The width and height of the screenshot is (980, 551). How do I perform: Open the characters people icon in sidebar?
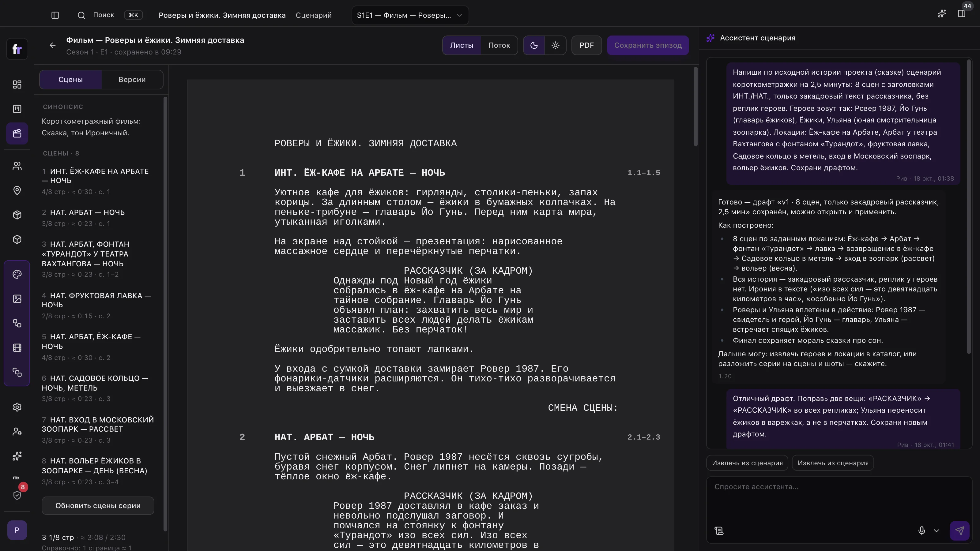pos(17,166)
